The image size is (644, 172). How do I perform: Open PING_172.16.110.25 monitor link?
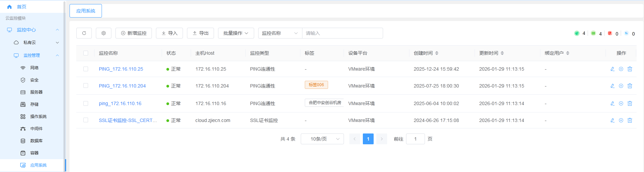tap(121, 69)
